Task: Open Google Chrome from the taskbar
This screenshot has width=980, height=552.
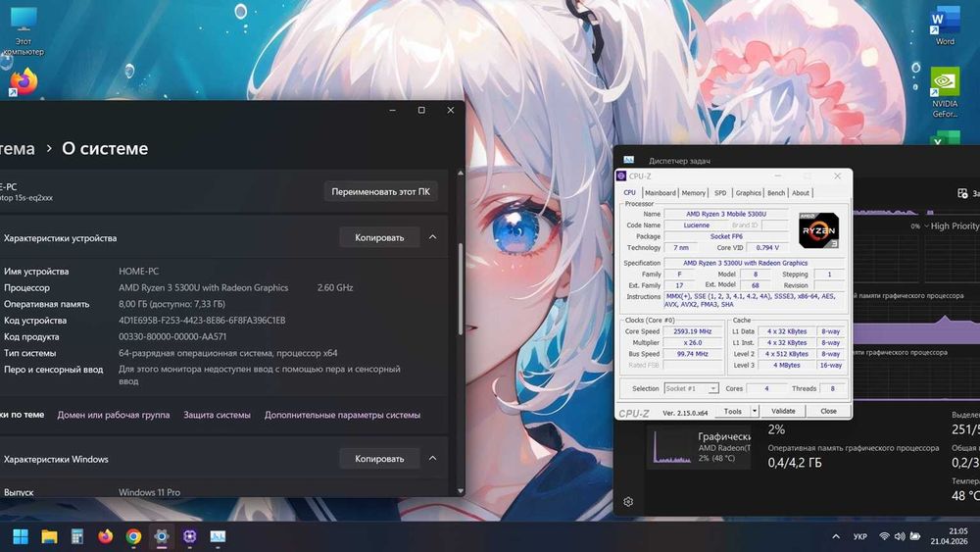Action: 133,536
